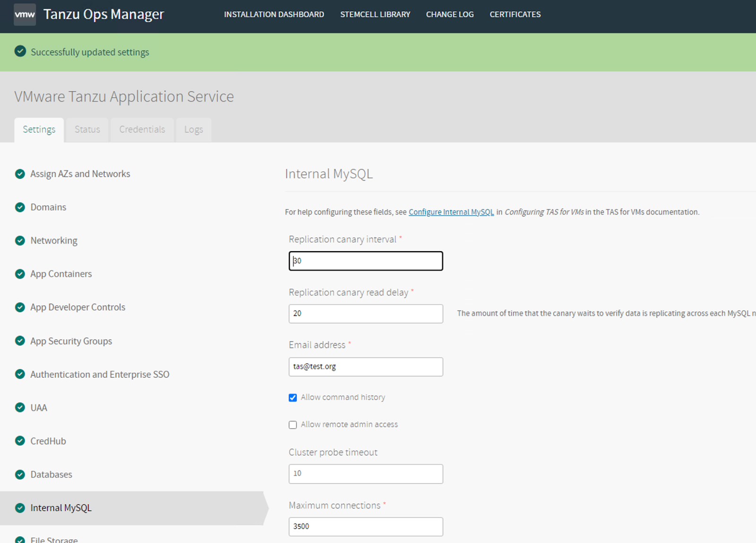Open Stemcell Library in top navigation
Screen dimensions: 756x543
pyautogui.click(x=375, y=15)
